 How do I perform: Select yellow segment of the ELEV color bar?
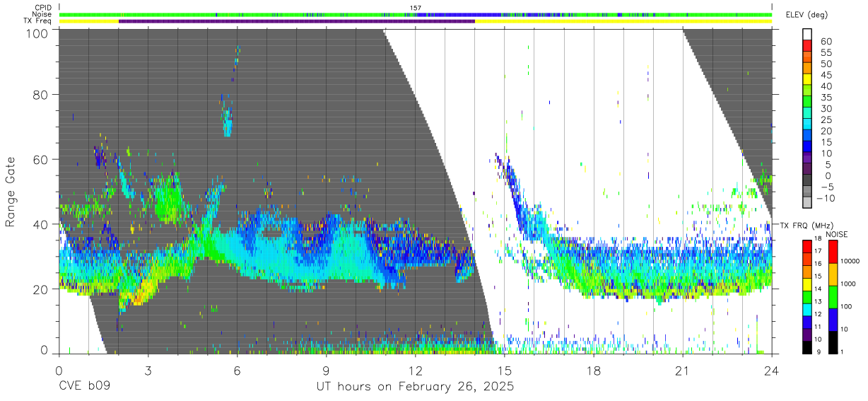807,79
